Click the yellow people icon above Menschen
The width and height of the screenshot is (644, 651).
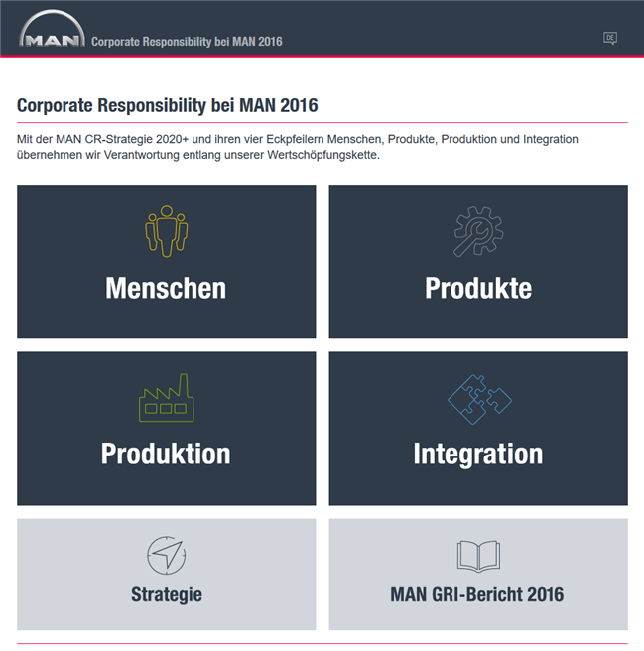pos(166,231)
